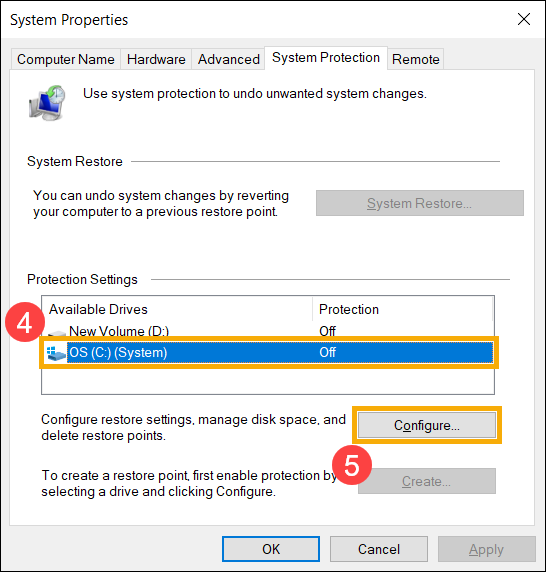Click the Protection column header
546x572 pixels.
click(403, 309)
